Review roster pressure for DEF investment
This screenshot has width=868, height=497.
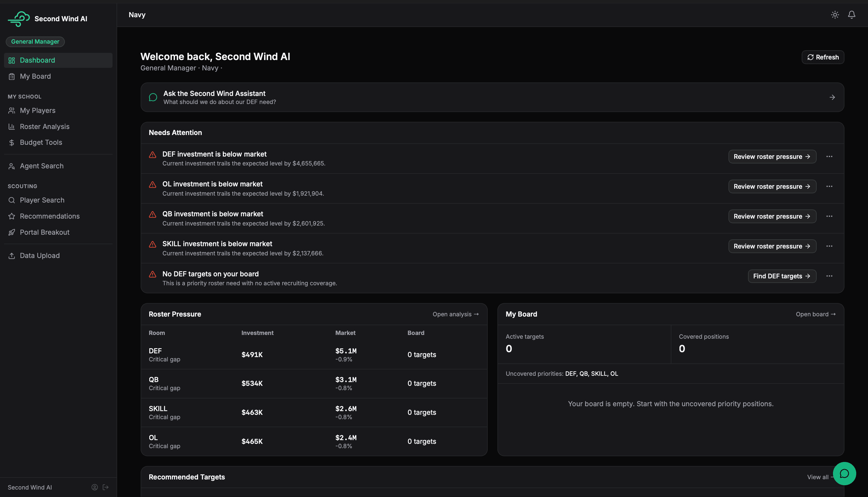tap(772, 157)
